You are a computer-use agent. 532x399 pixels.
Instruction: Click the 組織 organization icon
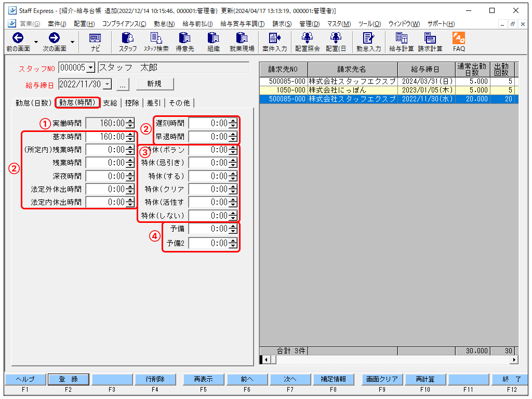212,42
